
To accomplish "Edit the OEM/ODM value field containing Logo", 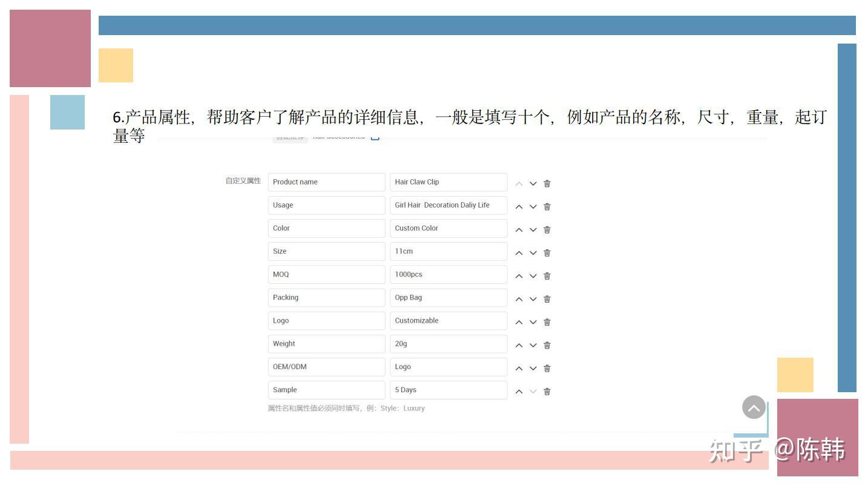I will pyautogui.click(x=449, y=367).
